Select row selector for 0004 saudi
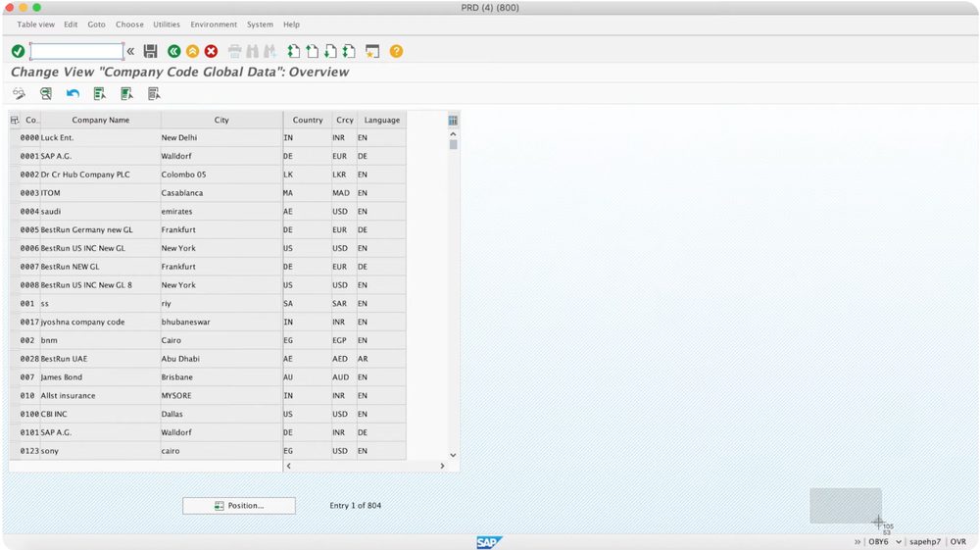 tap(15, 211)
